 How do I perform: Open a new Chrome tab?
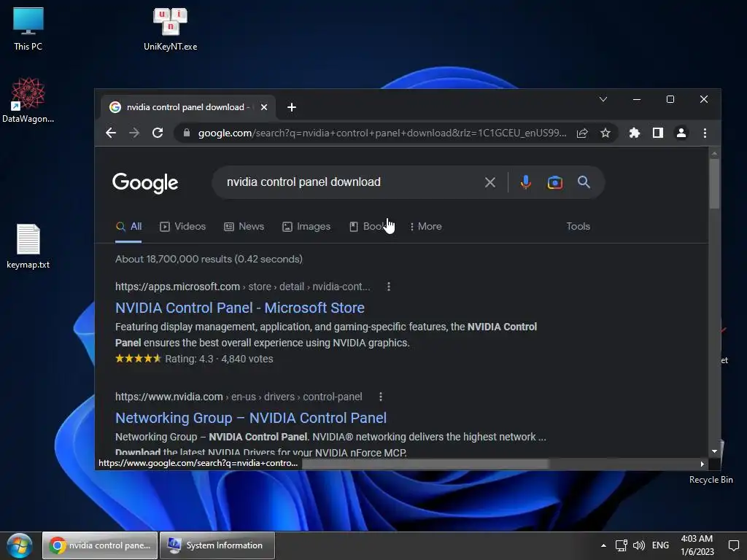pyautogui.click(x=292, y=107)
